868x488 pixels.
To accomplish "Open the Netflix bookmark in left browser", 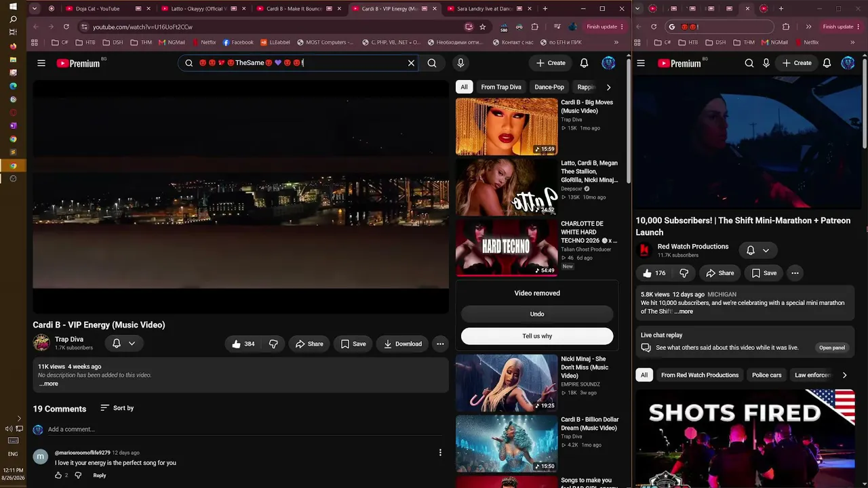I will [203, 42].
